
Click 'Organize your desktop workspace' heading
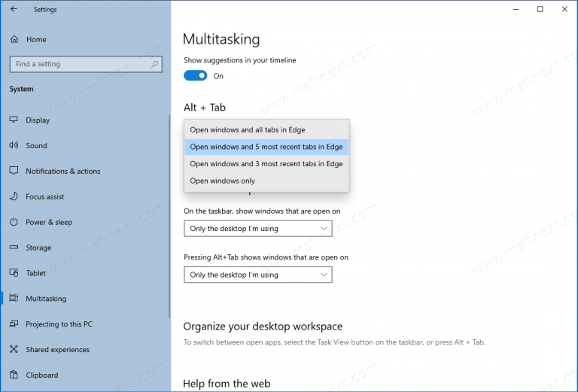click(x=263, y=326)
